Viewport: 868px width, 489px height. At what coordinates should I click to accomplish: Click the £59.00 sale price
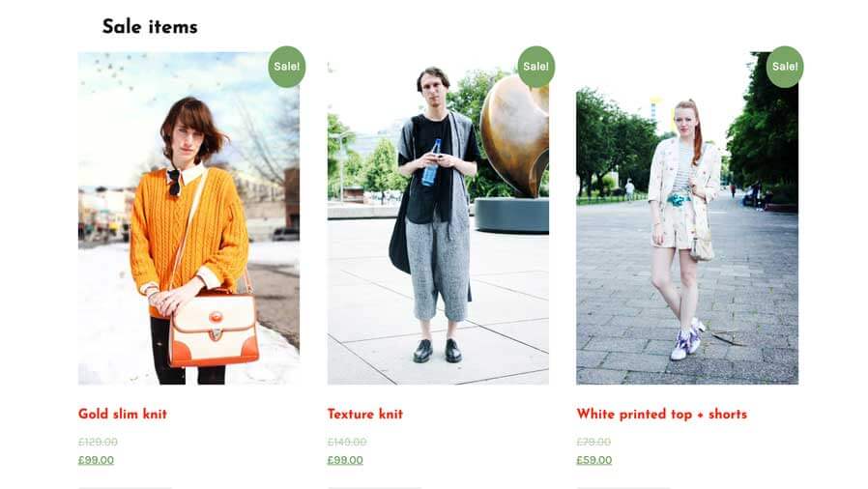click(594, 460)
